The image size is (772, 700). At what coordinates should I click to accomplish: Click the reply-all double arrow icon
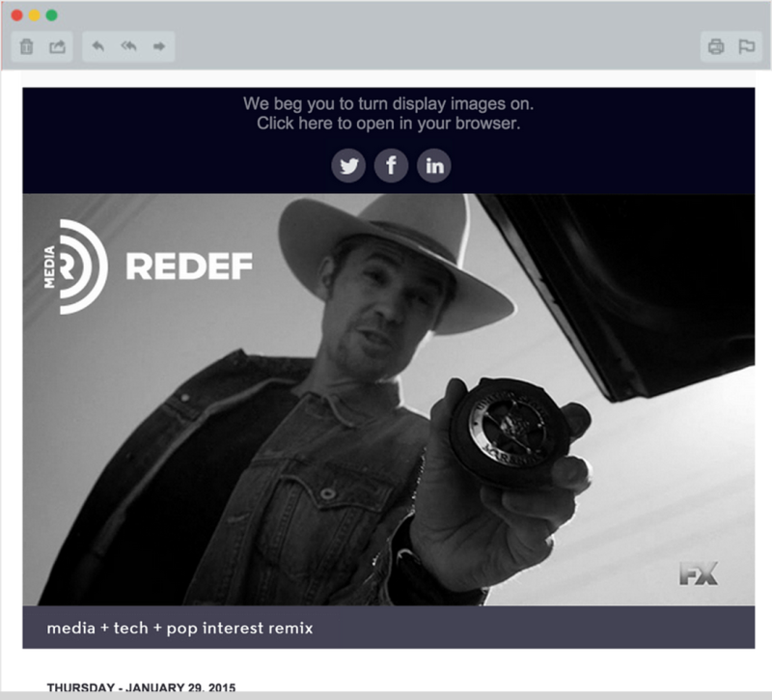[x=128, y=46]
